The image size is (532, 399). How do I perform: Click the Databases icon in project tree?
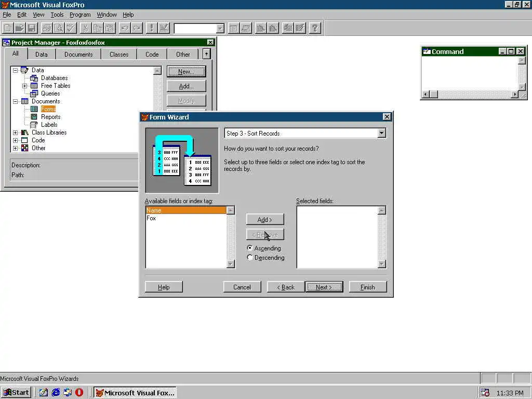pos(34,78)
